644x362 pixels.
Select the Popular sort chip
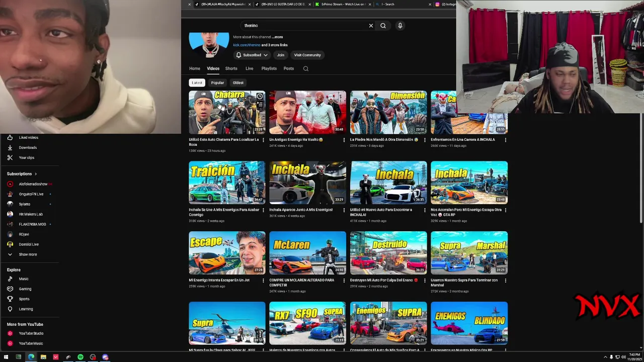[x=217, y=82]
